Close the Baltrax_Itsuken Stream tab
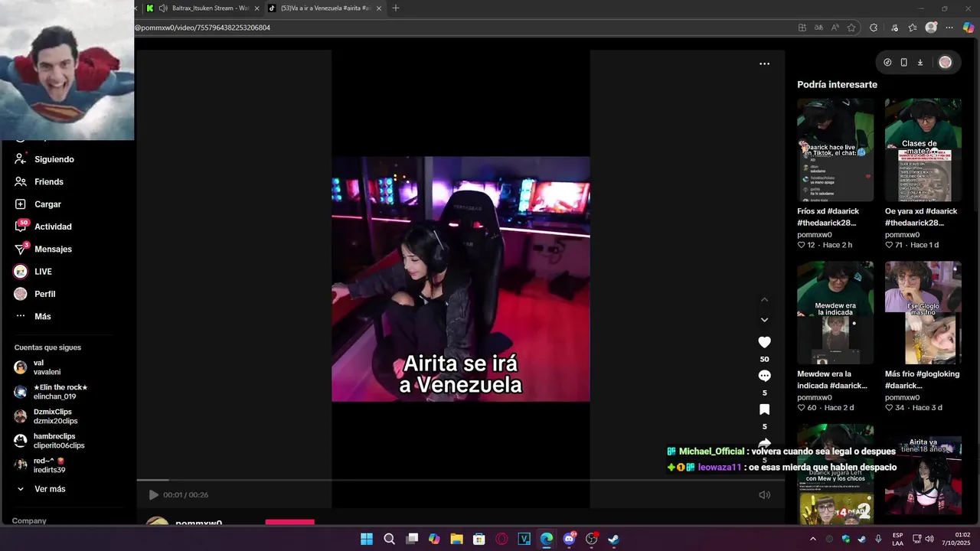 [x=256, y=8]
